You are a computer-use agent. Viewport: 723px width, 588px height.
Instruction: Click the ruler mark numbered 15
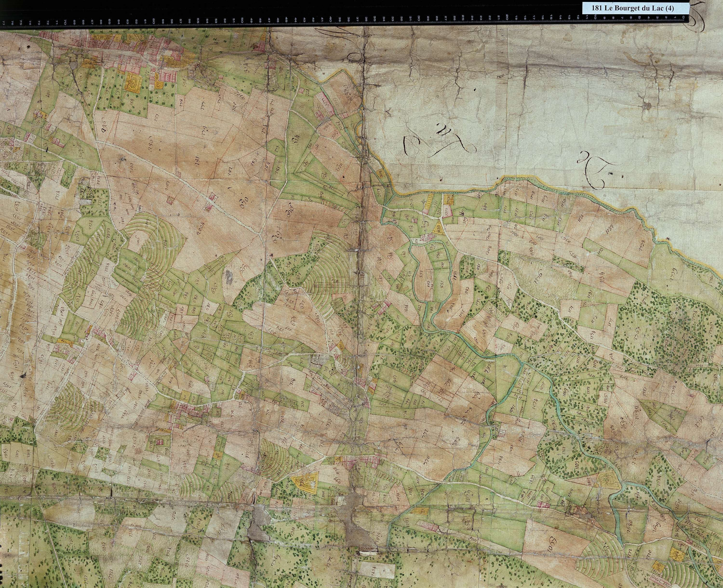551,17
